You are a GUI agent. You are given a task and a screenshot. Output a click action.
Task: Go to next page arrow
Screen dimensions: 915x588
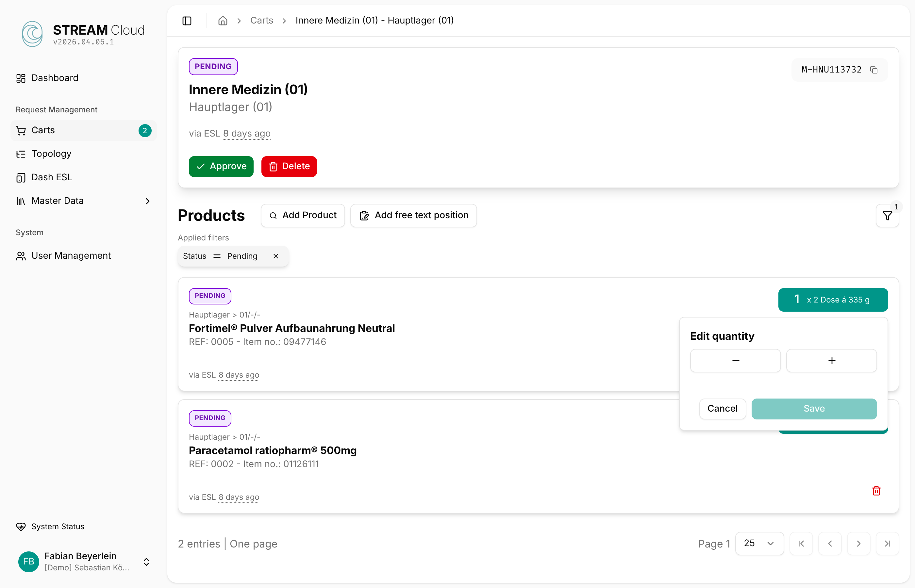pos(858,543)
